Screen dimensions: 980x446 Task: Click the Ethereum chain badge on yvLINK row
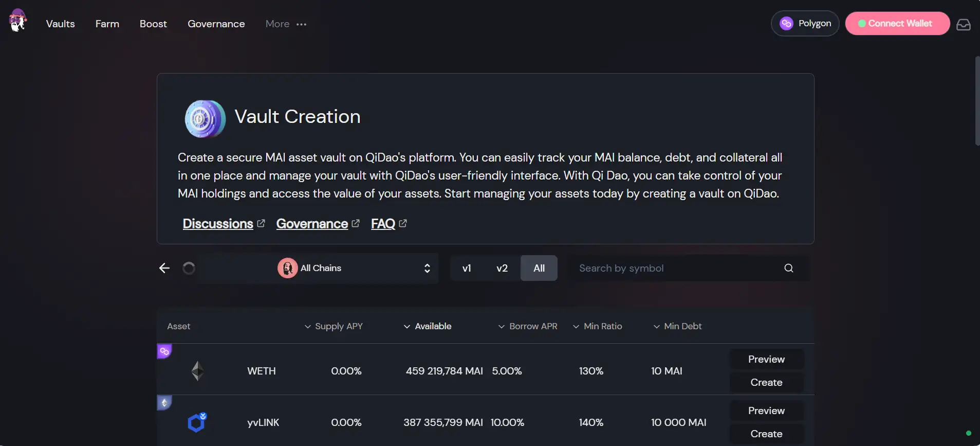[164, 403]
